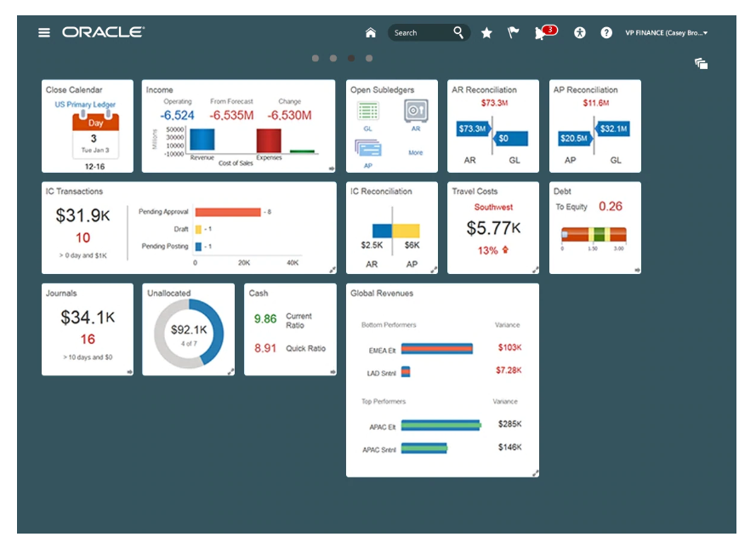Viewport: 756px width, 554px height.
Task: Click the Debt To Equity gauge bar
Action: (594, 234)
